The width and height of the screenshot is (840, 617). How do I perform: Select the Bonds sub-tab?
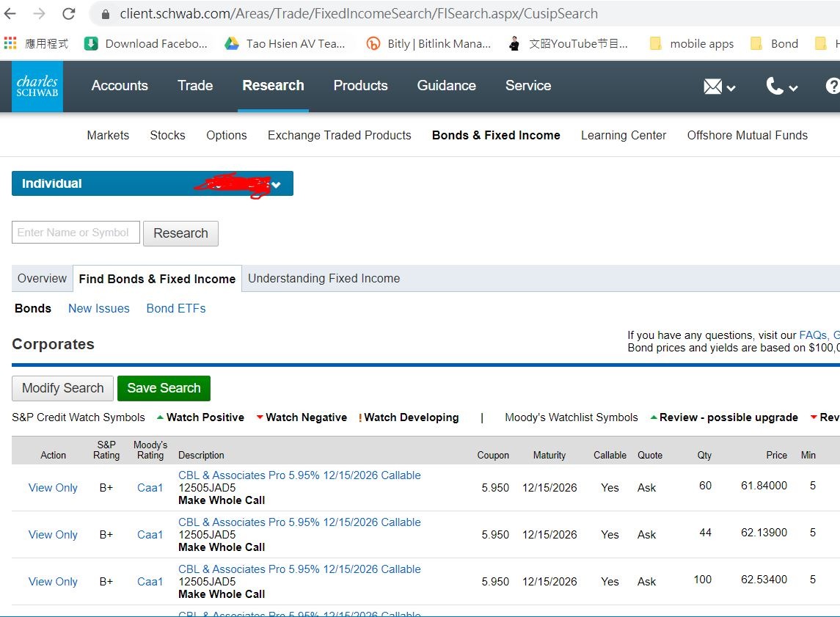pos(33,308)
